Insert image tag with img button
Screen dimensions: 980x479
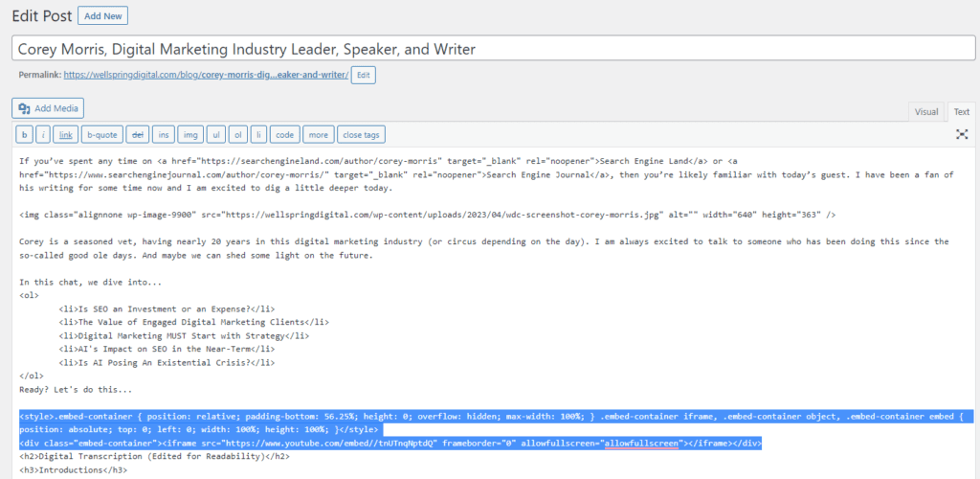click(190, 134)
